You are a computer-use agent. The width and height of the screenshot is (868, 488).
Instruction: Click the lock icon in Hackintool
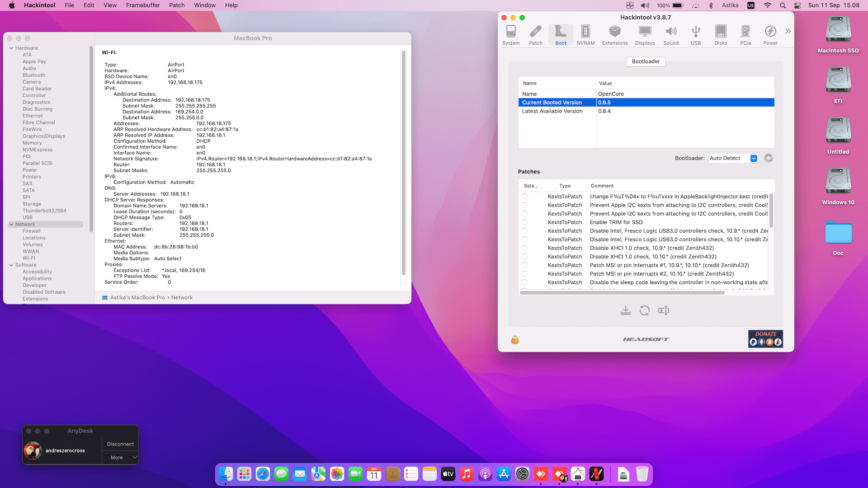515,339
